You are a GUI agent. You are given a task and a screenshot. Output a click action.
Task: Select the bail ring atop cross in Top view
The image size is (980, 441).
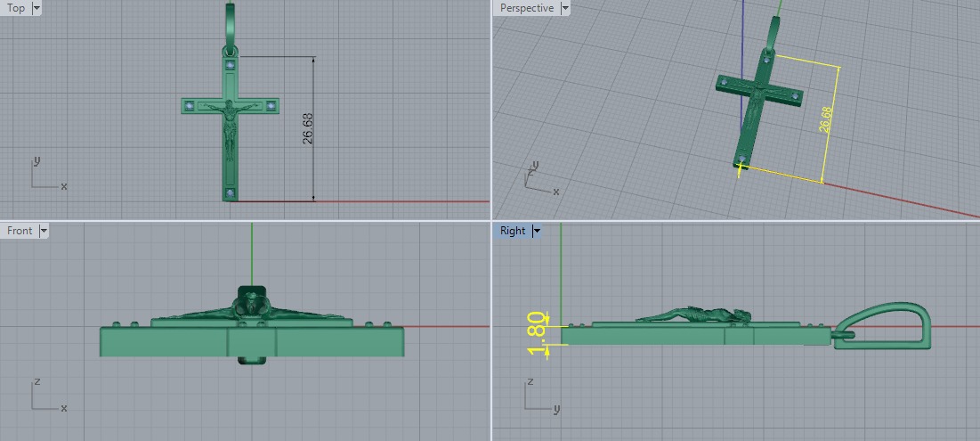pyautogui.click(x=231, y=29)
